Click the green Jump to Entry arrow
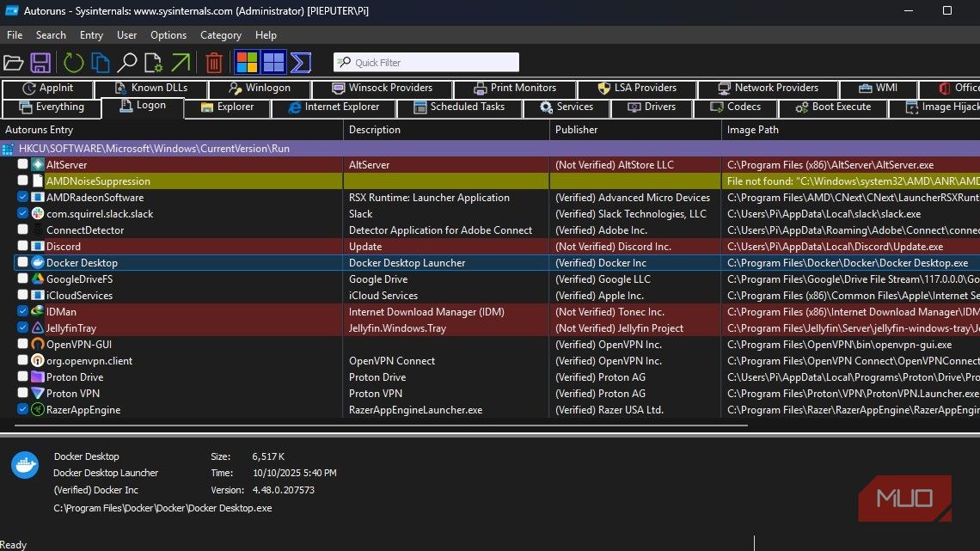Image resolution: width=980 pixels, height=551 pixels. (x=181, y=63)
